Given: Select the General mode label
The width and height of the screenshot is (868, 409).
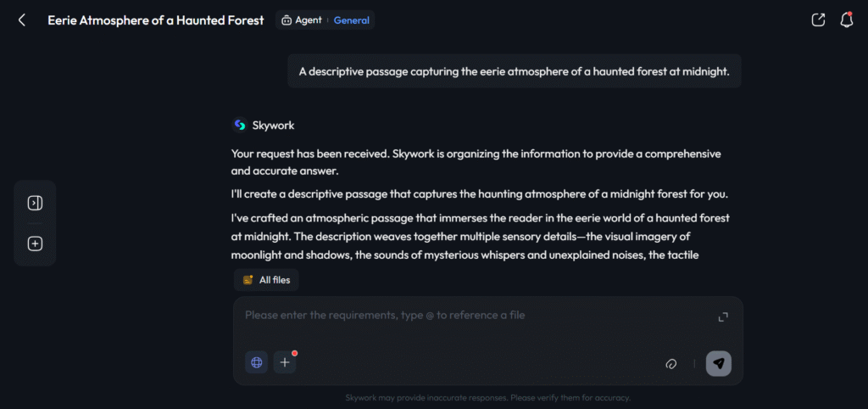Looking at the screenshot, I should 351,20.
